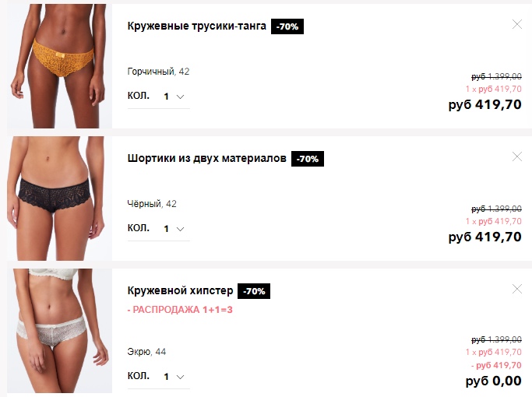Open the black lace shorts product photo
This screenshot has height=397, width=532.
(59, 198)
